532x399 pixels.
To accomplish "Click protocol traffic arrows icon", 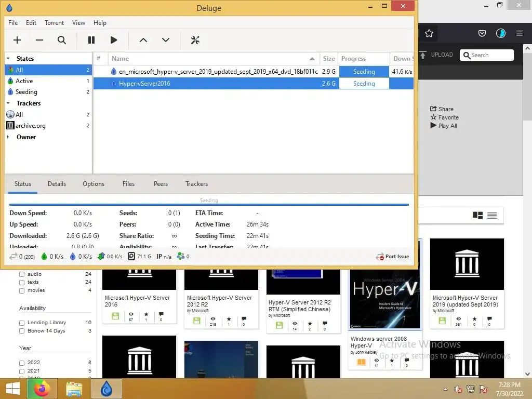I will tap(101, 257).
